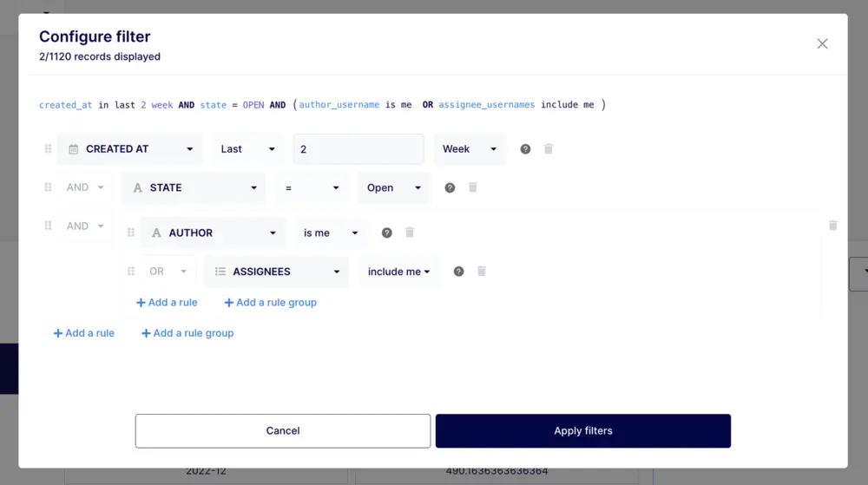This screenshot has width=868, height=485.
Task: Click help icon for Author rule
Action: [386, 233]
